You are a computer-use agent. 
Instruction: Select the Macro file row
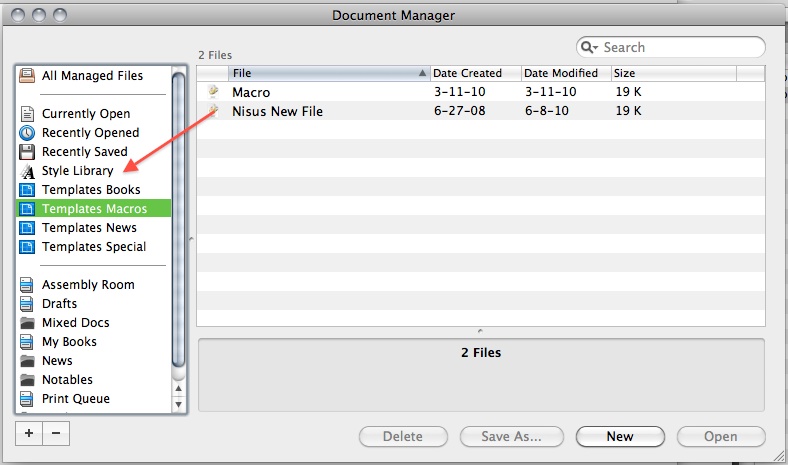pos(481,92)
